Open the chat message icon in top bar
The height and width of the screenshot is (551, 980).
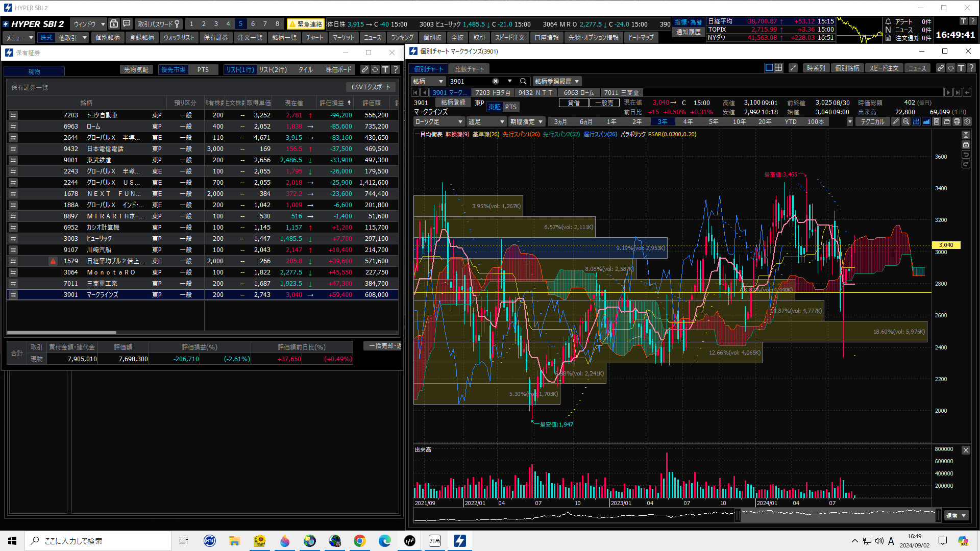[x=127, y=24]
